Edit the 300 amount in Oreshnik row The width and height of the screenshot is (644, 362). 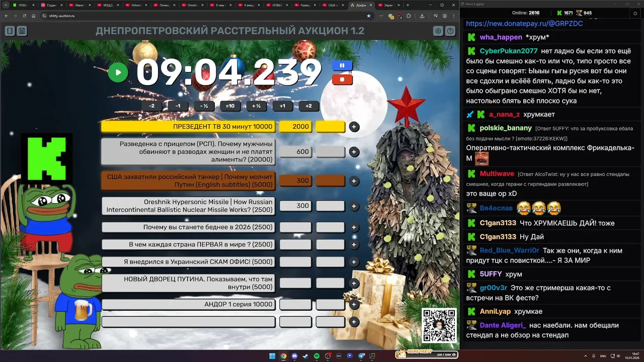[x=295, y=206]
